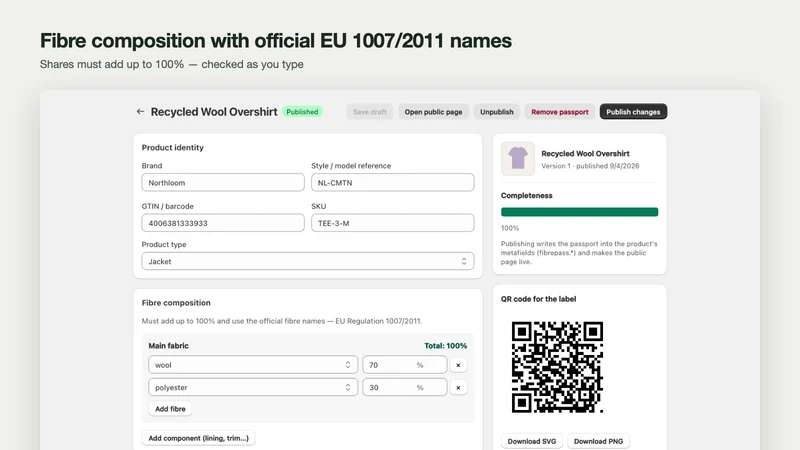Click the Save draft button
The height and width of the screenshot is (450, 800).
370,112
